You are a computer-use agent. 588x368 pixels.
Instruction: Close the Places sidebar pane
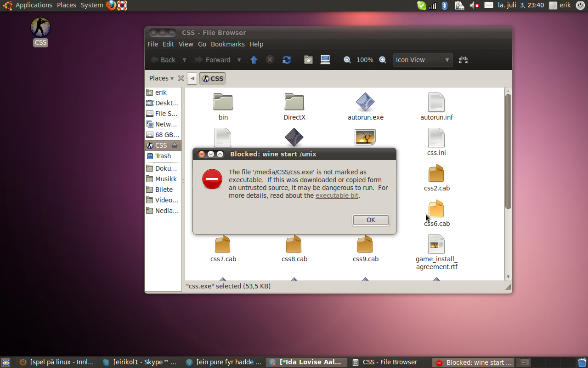tap(181, 78)
